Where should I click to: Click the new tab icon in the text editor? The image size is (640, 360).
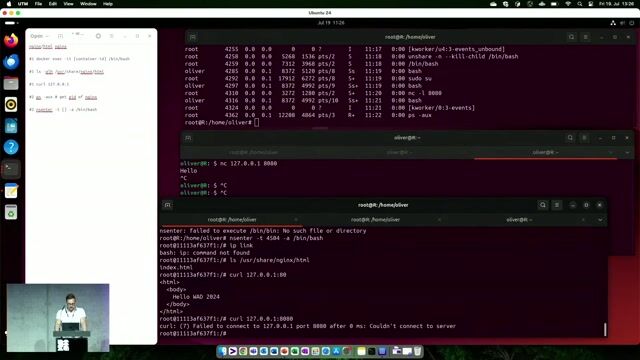60,36
